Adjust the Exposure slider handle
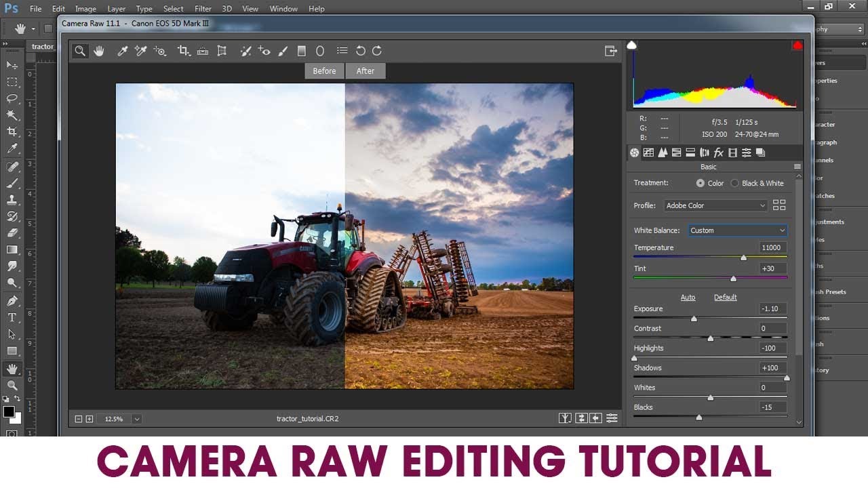The image size is (868, 488). pyautogui.click(x=694, y=319)
